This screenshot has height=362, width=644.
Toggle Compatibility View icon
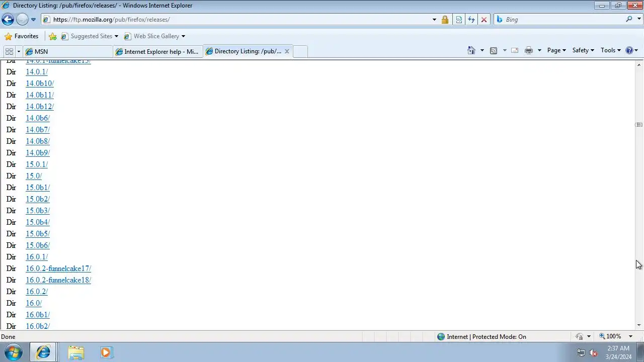(459, 20)
